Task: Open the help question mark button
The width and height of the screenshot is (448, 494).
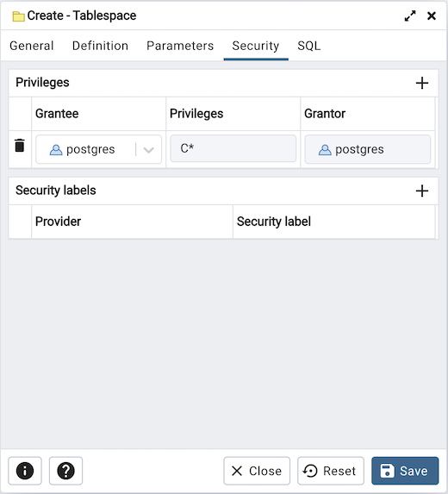Action: 65,471
